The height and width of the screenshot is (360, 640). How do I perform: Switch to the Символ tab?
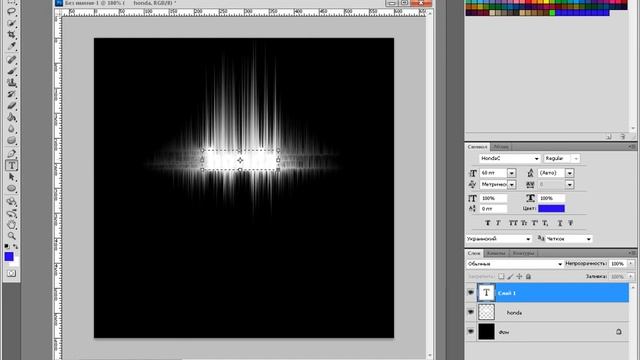[x=477, y=147]
